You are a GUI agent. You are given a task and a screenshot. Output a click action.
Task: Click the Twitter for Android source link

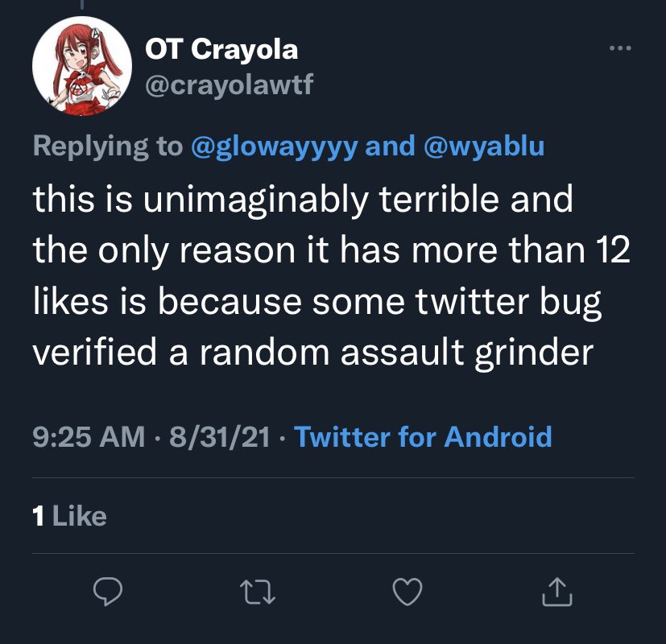pos(423,436)
